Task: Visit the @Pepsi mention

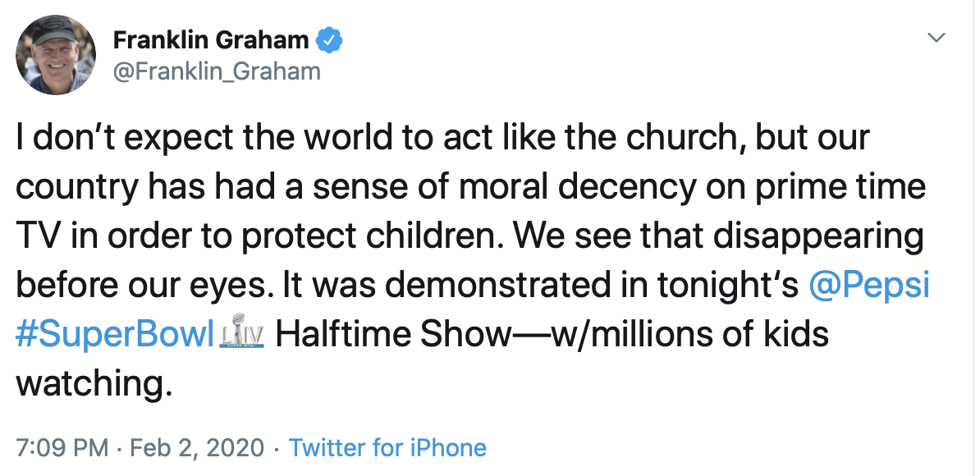Action: pos(869,285)
